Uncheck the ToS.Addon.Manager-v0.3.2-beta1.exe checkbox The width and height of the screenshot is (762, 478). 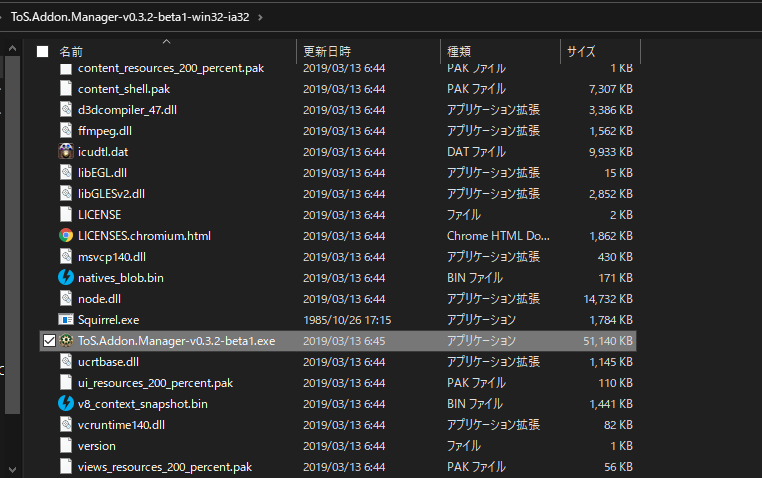click(x=49, y=341)
